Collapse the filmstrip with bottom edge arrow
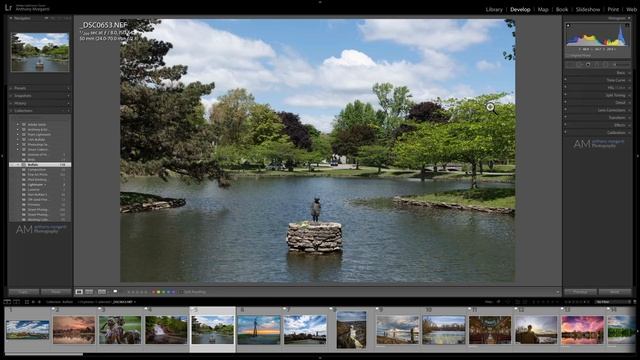640x360 pixels. point(320,358)
